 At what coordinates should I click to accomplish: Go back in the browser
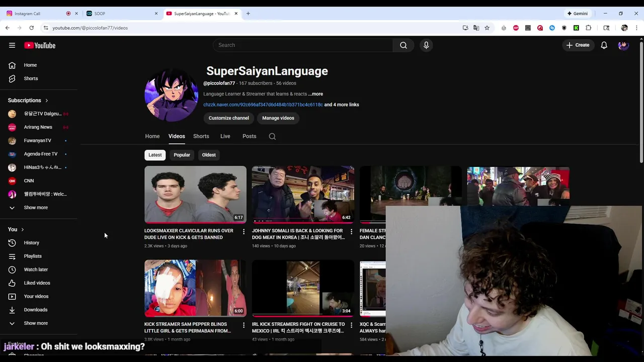pyautogui.click(x=7, y=28)
